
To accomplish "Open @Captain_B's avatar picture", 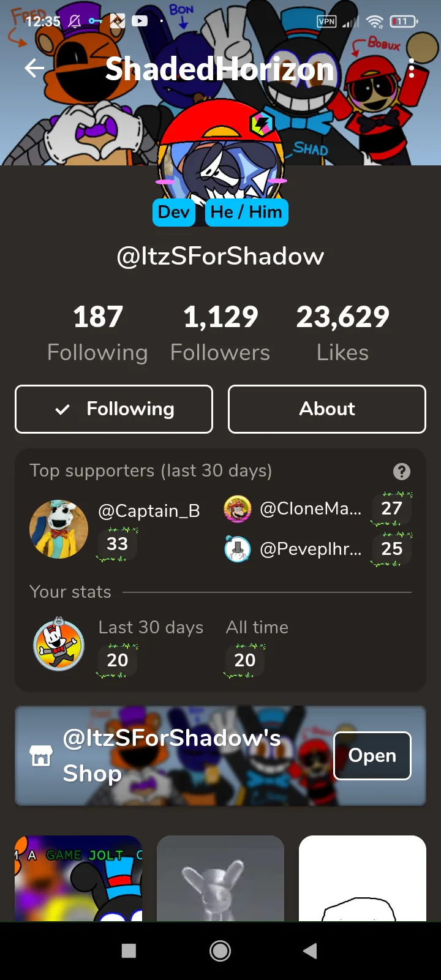I will tap(59, 529).
